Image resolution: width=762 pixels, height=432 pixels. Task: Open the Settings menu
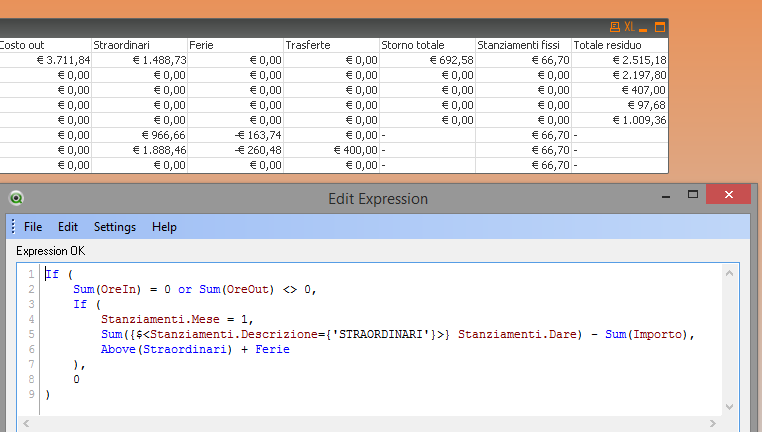(x=115, y=227)
